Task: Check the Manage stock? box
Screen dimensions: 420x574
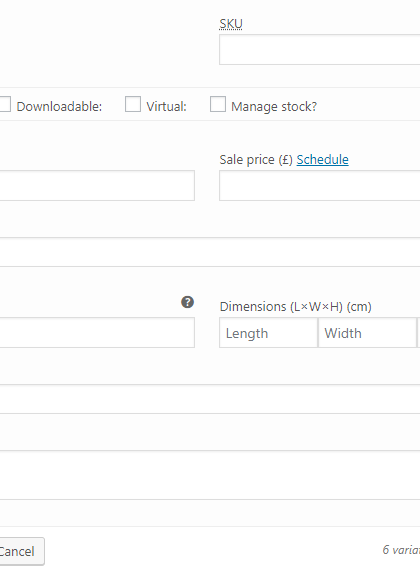Action: tap(218, 104)
